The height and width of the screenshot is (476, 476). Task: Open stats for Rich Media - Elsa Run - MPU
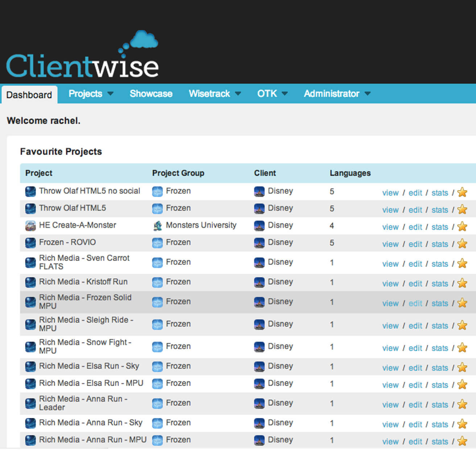click(440, 385)
